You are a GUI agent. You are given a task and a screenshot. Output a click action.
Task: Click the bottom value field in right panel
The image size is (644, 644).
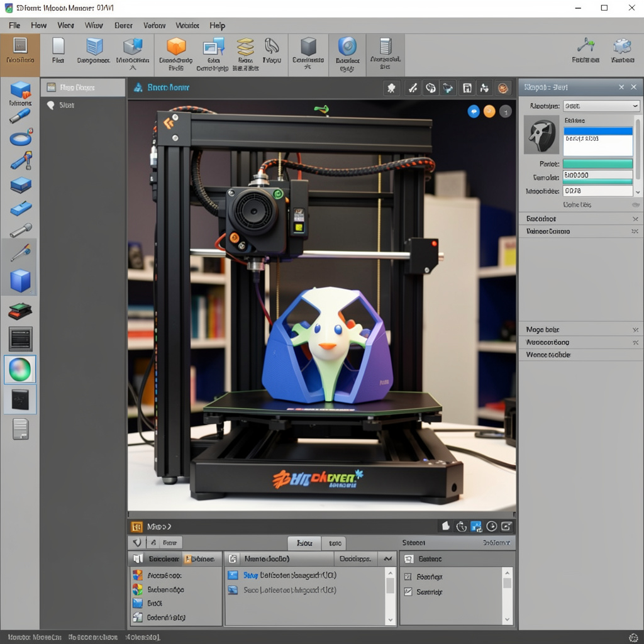coord(597,191)
